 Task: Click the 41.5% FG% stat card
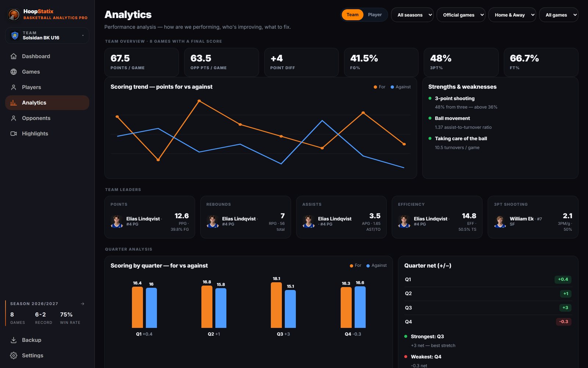pyautogui.click(x=381, y=62)
